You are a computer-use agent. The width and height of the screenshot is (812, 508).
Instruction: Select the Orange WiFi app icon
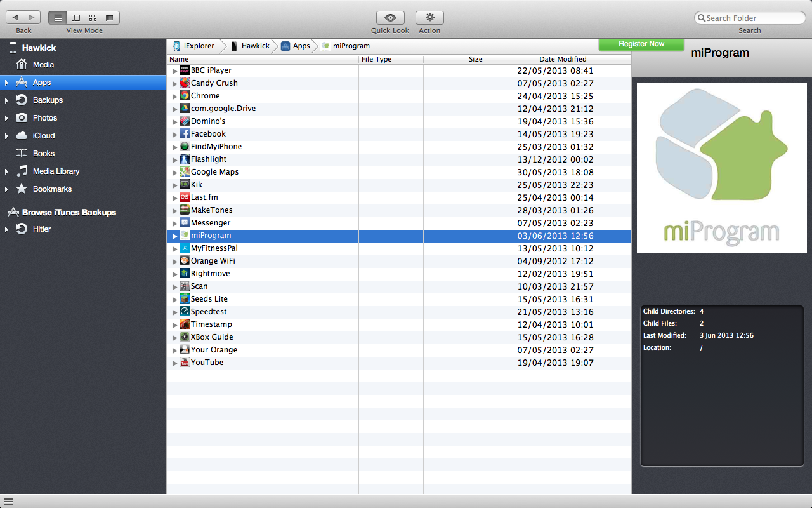tap(185, 261)
